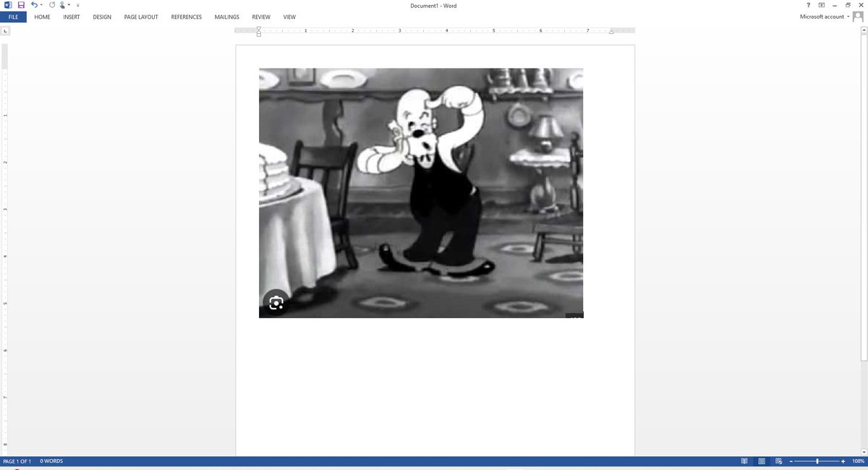
Task: Switch to the REVIEW ribbon tab
Action: (x=260, y=17)
